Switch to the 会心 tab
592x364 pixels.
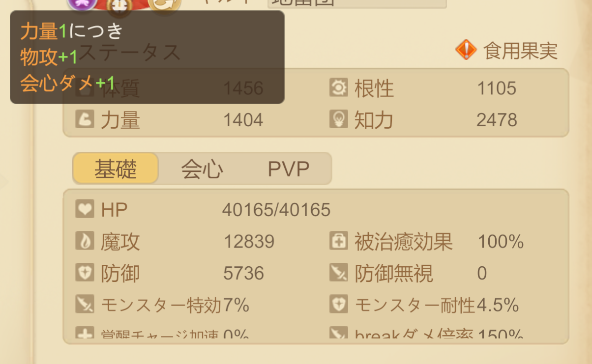202,169
